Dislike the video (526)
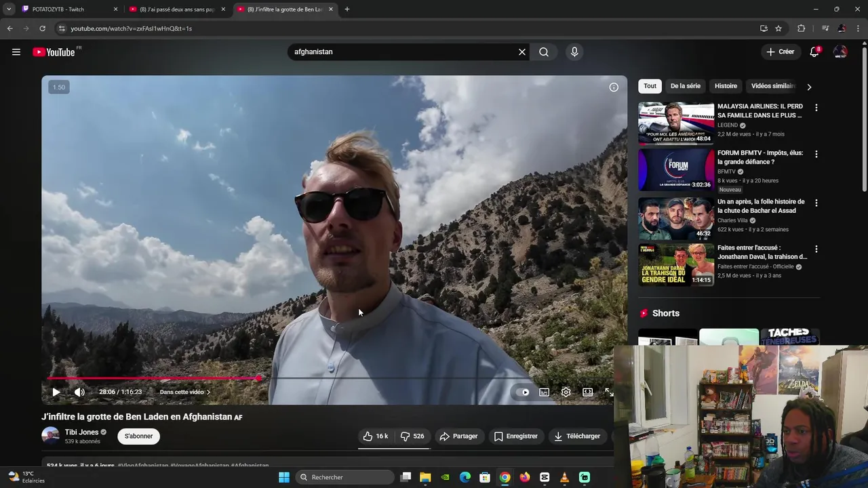The height and width of the screenshot is (488, 868). pos(412,436)
